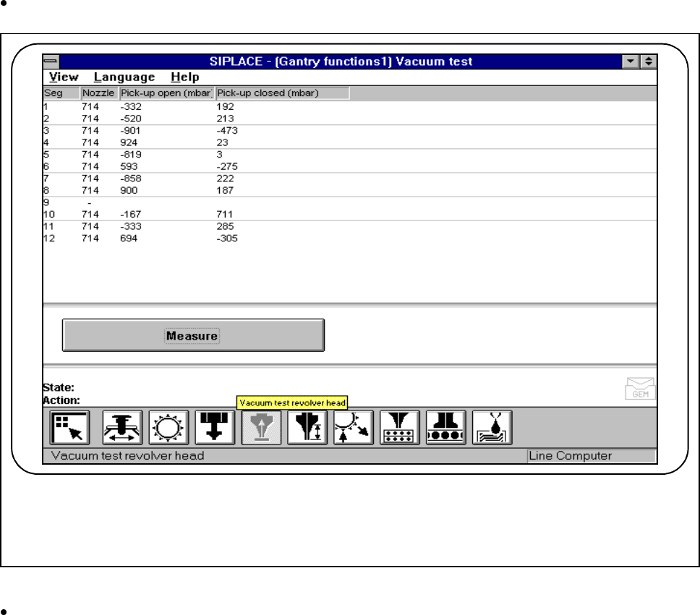Click the -819 pick-up open value

coord(131,155)
